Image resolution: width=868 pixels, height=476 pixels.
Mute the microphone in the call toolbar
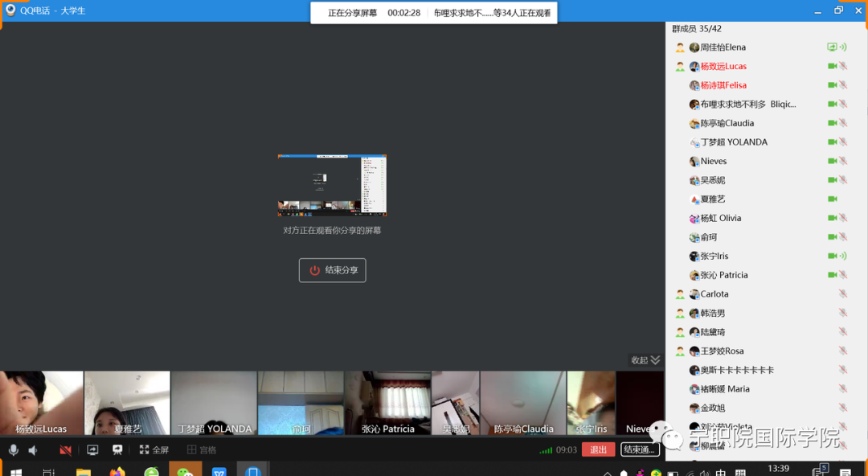point(14,450)
